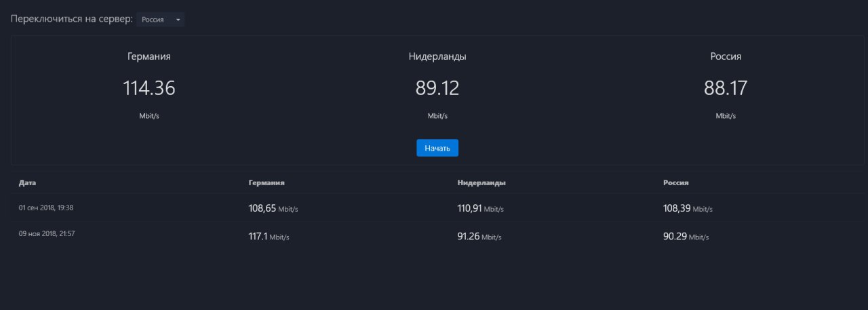Click the 117.1 Mbit/s table cell
The image size is (868, 310).
(x=269, y=237)
